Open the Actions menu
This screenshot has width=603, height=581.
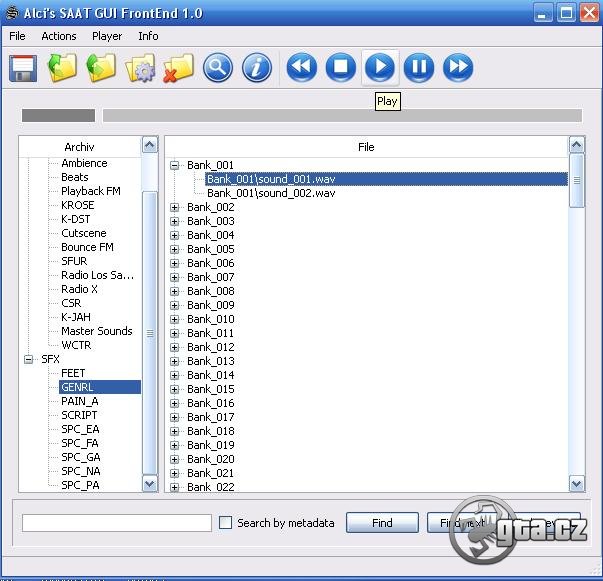59,36
